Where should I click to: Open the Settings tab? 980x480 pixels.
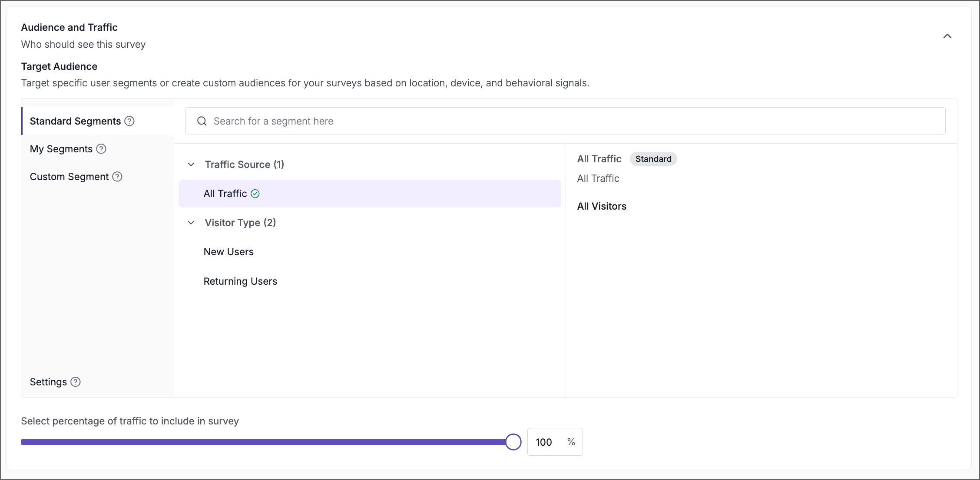(48, 382)
